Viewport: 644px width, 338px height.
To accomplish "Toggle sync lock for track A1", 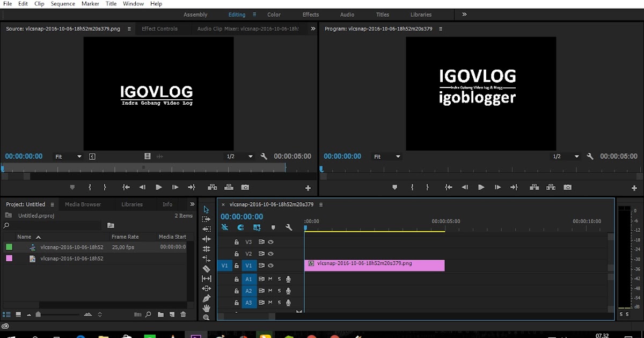I will click(261, 279).
